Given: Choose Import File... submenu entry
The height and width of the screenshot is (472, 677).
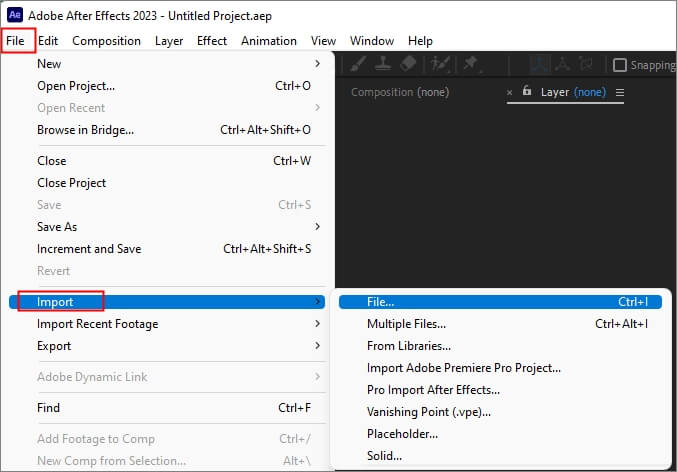Looking at the screenshot, I should 500,302.
